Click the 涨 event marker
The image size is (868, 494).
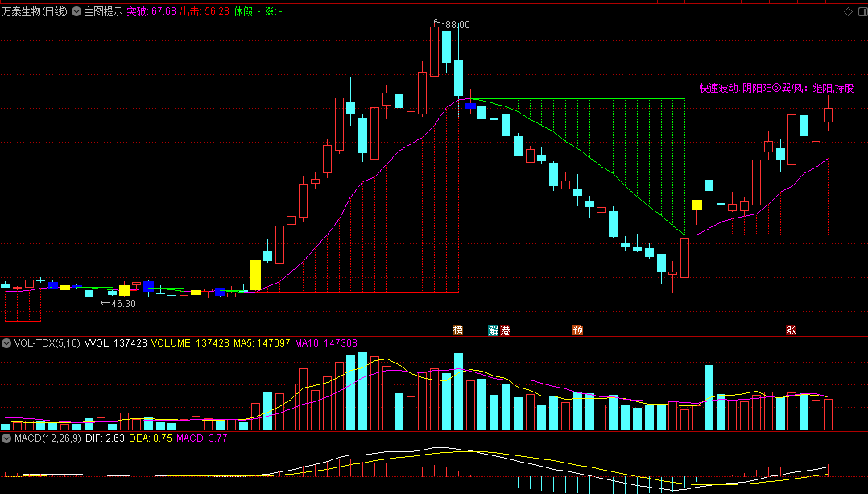click(x=791, y=330)
